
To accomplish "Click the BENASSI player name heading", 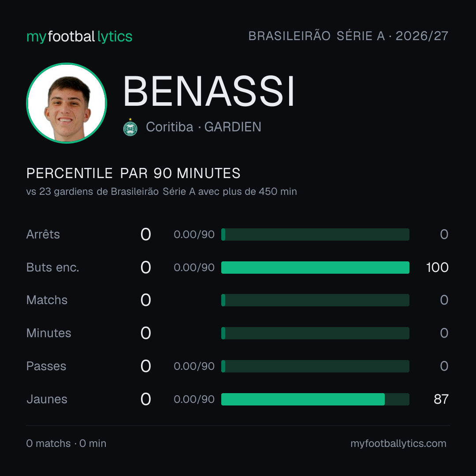I will 209,91.
